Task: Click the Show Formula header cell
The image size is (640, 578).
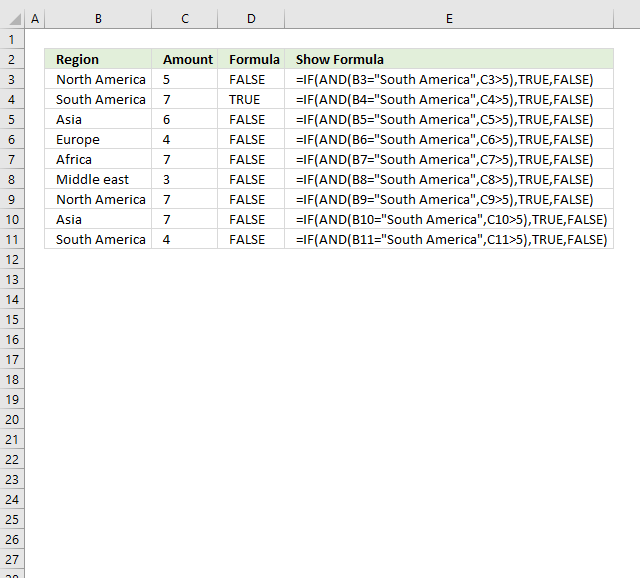Action: point(449,59)
